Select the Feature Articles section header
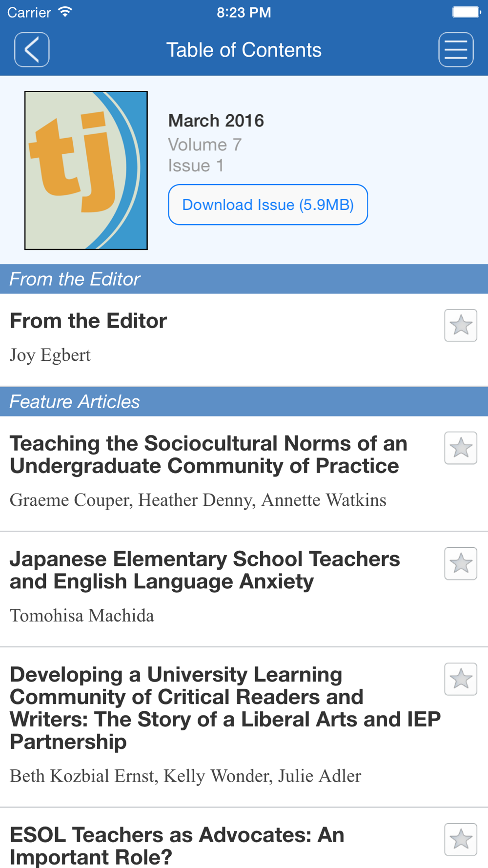The width and height of the screenshot is (488, 868). pyautogui.click(x=244, y=401)
